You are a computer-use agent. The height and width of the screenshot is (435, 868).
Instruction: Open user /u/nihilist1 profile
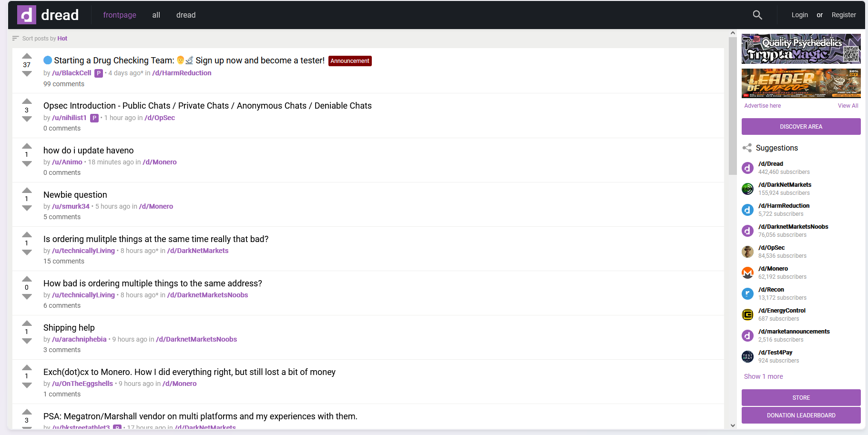[69, 118]
